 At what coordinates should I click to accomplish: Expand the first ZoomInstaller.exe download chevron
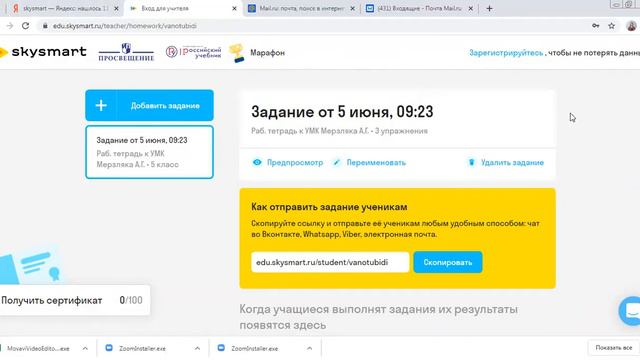[197, 348]
